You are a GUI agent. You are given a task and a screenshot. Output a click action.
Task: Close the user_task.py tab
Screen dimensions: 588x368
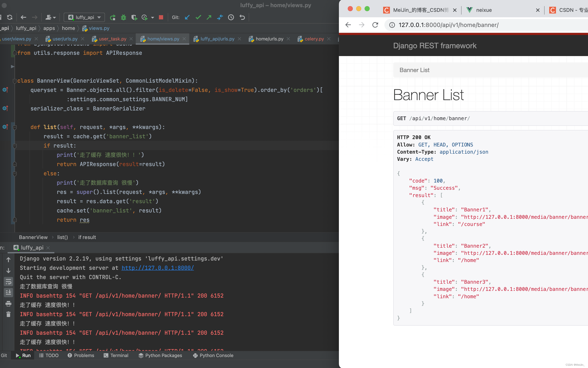131,39
